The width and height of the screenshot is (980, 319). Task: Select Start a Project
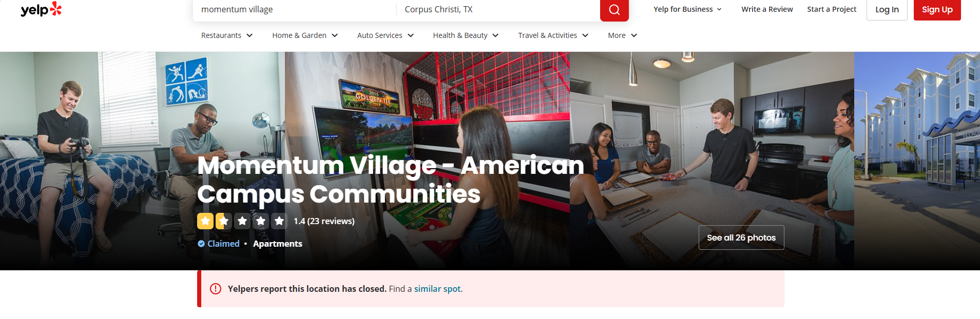(832, 9)
